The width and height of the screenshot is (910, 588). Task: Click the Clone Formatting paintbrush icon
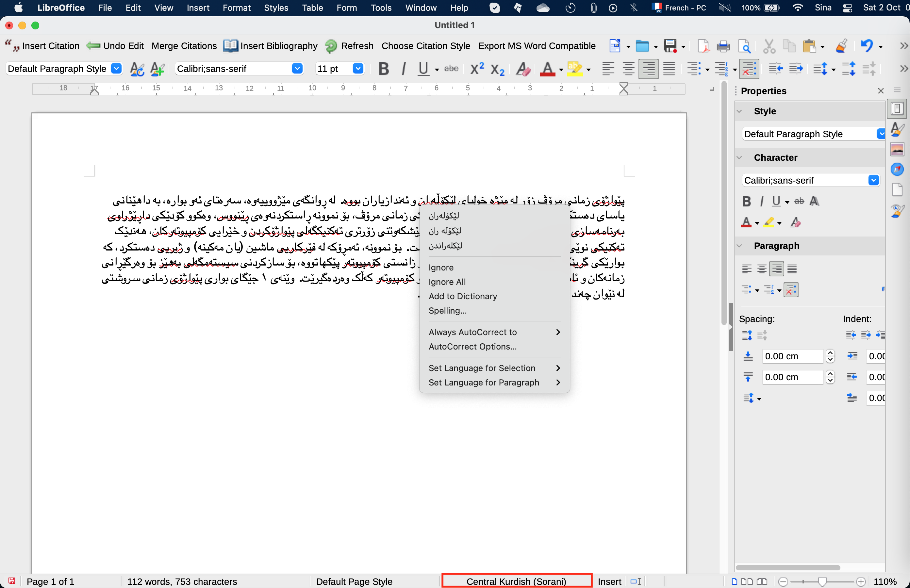(x=841, y=46)
